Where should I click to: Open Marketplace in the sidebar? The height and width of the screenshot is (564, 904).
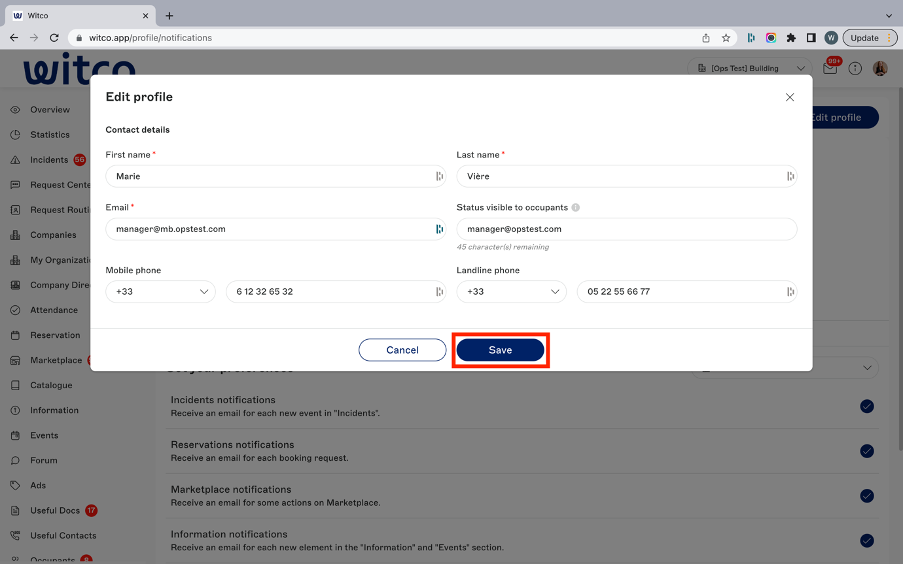(x=56, y=360)
